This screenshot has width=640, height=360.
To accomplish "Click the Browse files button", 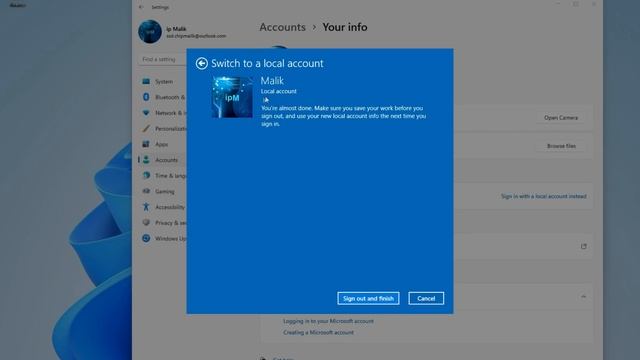I will pyautogui.click(x=561, y=146).
